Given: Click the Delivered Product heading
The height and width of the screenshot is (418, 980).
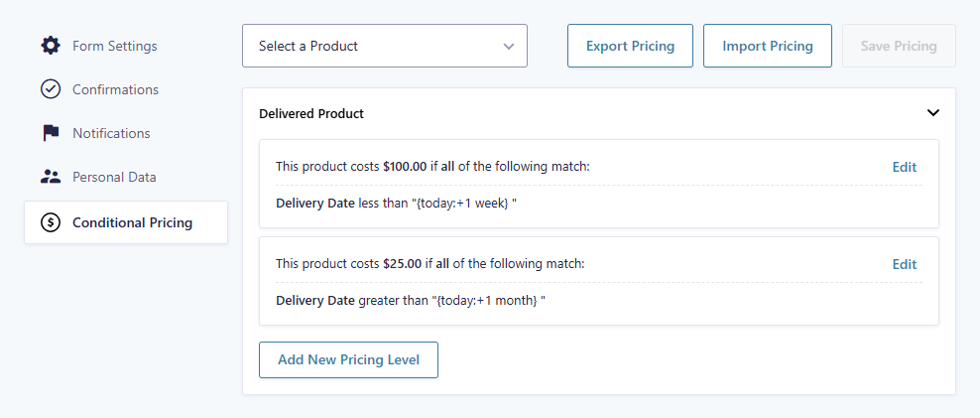Looking at the screenshot, I should 311,114.
